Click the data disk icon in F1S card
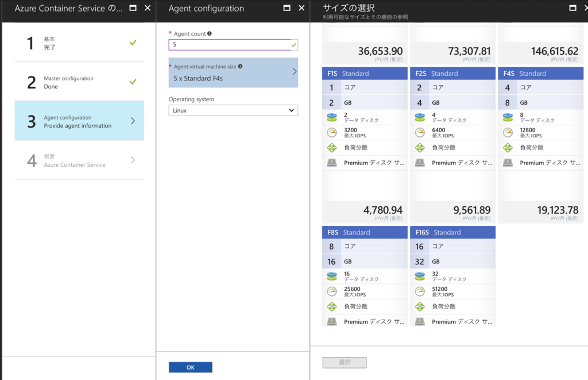 click(x=332, y=117)
